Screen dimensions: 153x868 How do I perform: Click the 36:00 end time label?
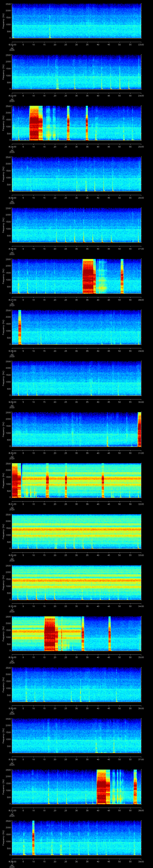click(x=141, y=708)
